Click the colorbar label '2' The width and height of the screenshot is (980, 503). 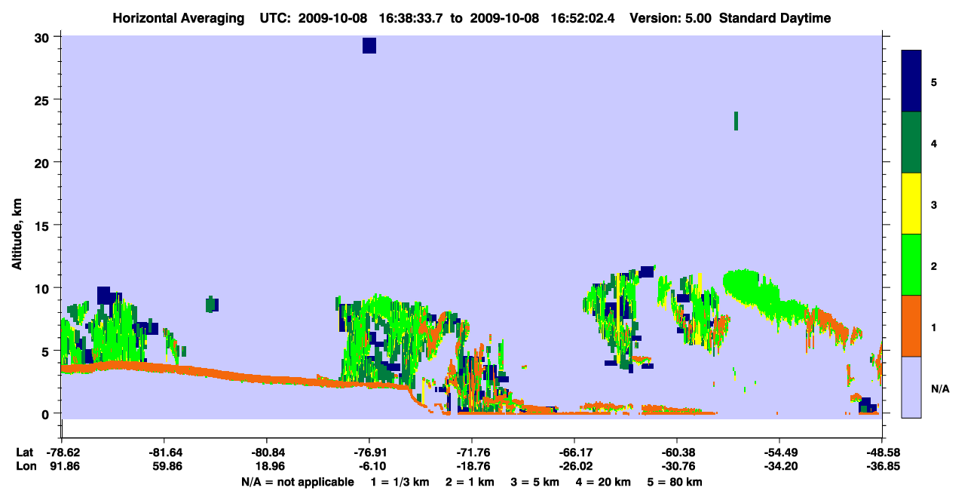tap(934, 265)
